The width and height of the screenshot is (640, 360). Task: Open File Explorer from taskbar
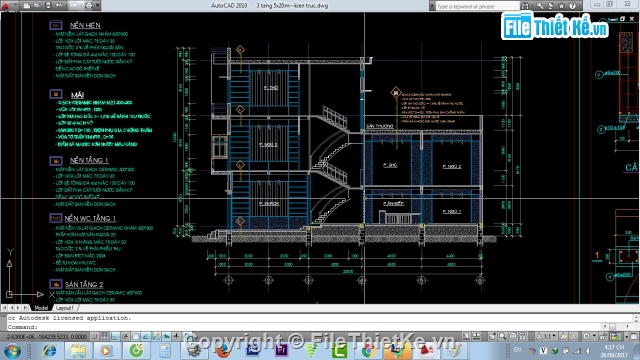point(78,351)
